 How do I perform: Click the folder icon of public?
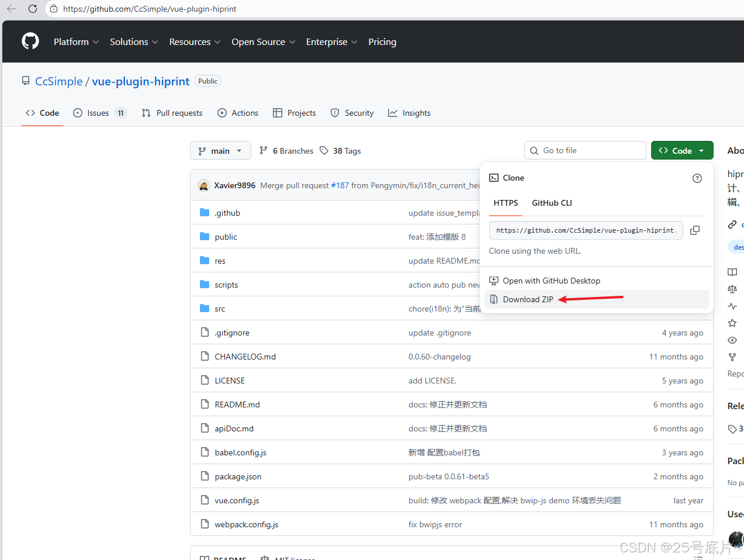click(x=205, y=236)
